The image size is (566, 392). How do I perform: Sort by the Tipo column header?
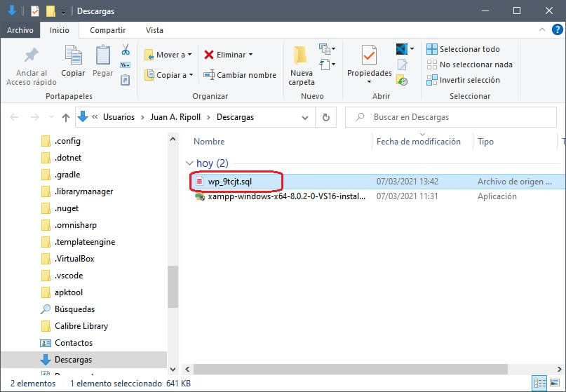pyautogui.click(x=485, y=142)
